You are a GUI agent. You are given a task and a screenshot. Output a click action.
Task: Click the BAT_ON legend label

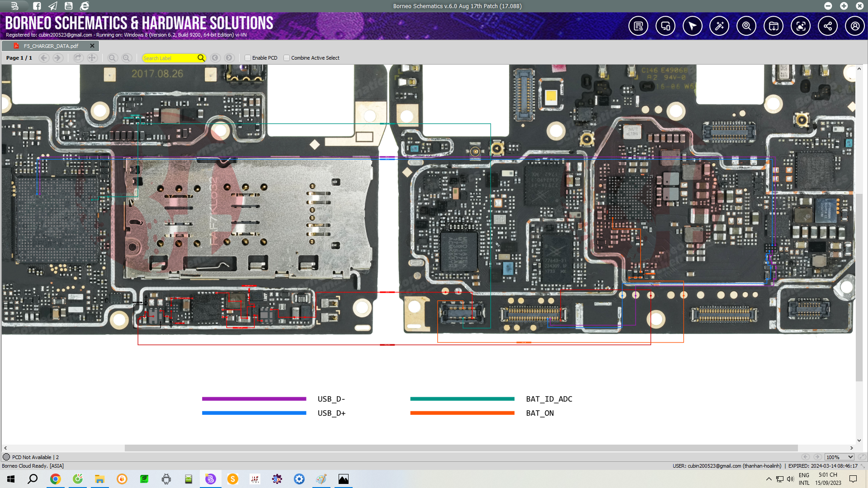540,413
